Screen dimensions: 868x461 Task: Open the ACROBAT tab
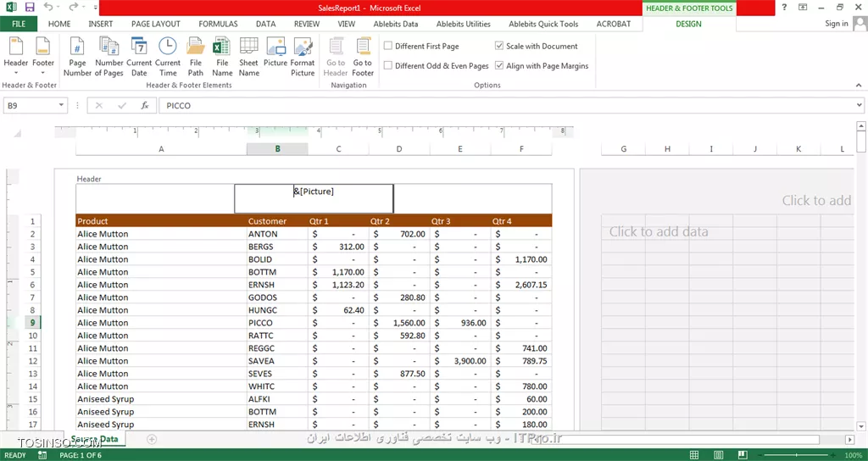pos(614,24)
